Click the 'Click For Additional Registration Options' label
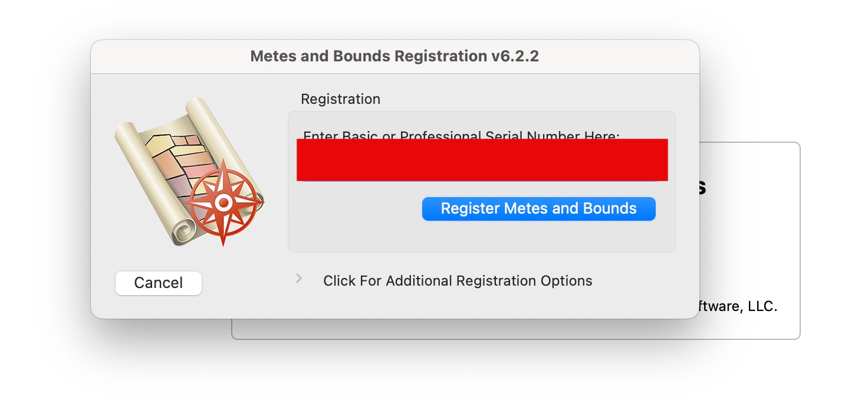868x419 pixels. point(458,281)
